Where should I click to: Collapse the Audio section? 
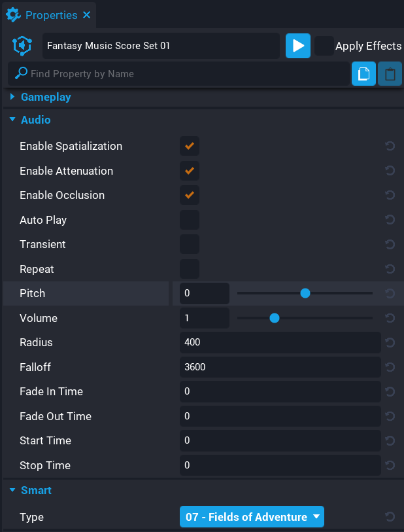(12, 120)
